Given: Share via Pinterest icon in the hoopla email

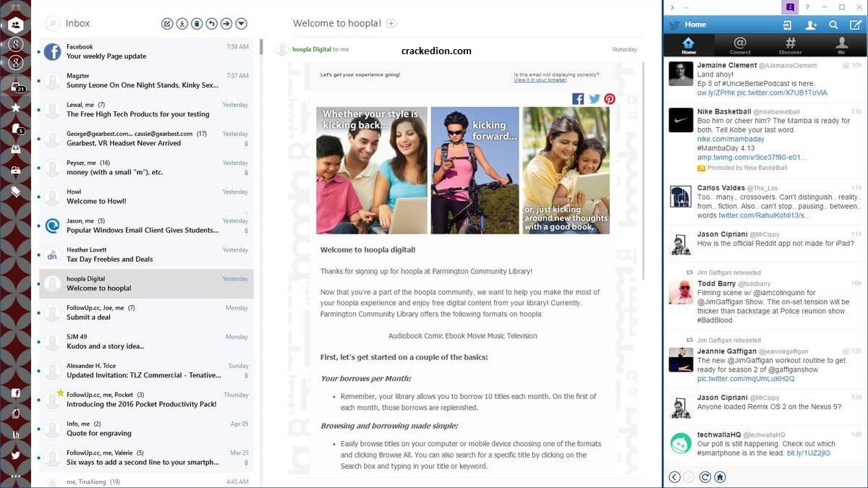Looking at the screenshot, I should point(610,99).
